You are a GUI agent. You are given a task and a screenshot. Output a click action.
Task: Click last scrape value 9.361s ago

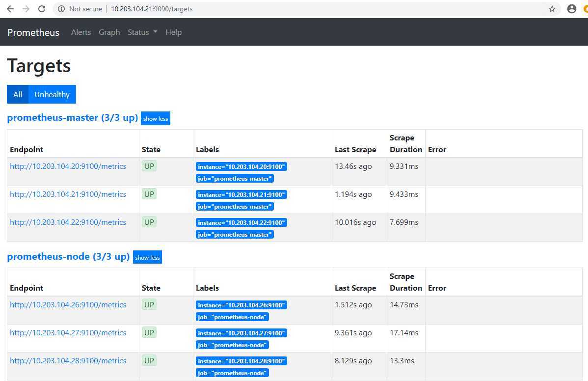353,332
